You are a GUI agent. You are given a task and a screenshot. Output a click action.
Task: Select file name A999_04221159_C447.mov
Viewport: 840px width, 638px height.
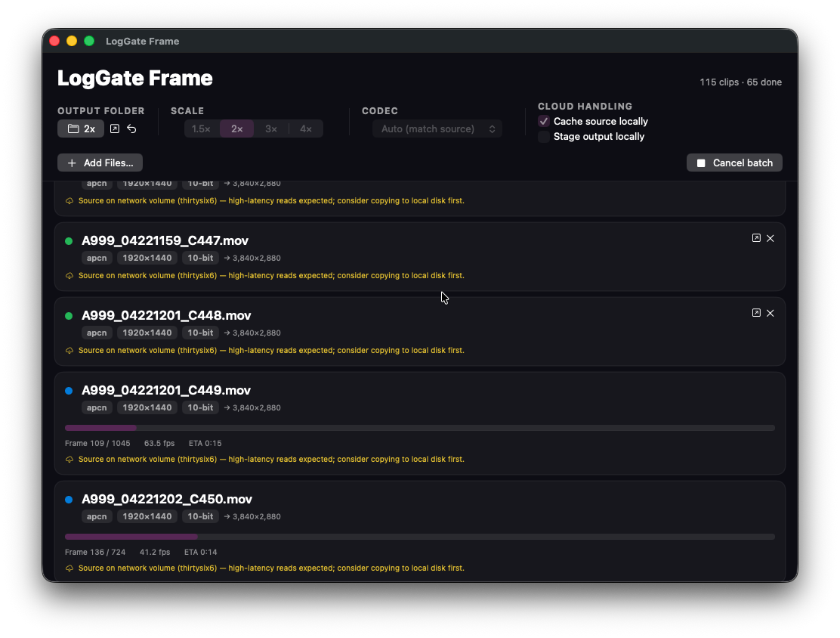click(165, 240)
